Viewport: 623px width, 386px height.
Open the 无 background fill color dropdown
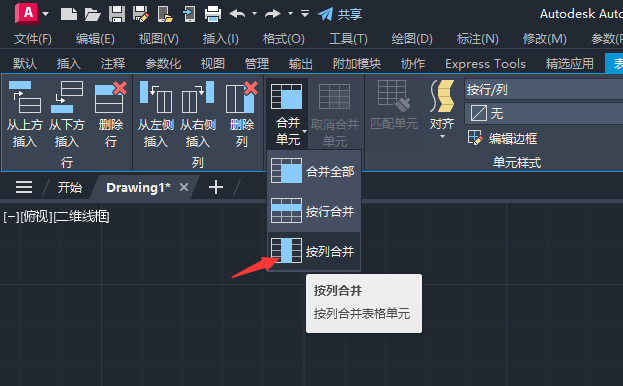(x=544, y=114)
